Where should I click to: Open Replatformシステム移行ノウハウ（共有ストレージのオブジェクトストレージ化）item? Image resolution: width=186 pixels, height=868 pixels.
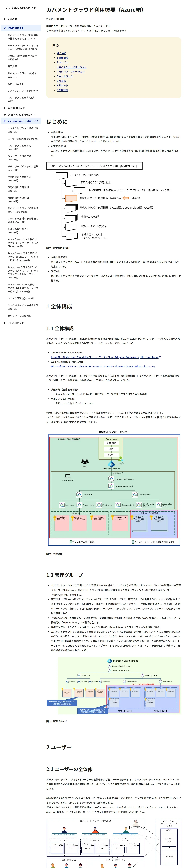click(23, 272)
